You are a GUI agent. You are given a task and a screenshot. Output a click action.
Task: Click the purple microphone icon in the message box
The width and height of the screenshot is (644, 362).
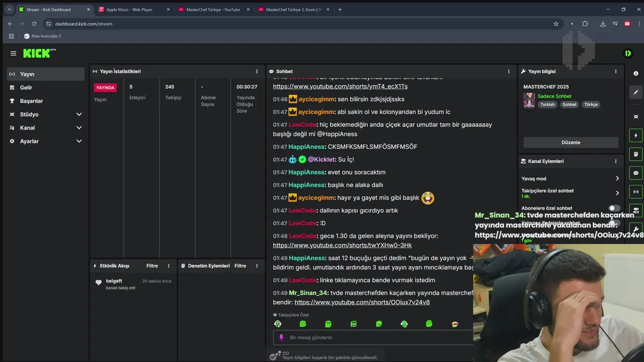[x=281, y=337]
